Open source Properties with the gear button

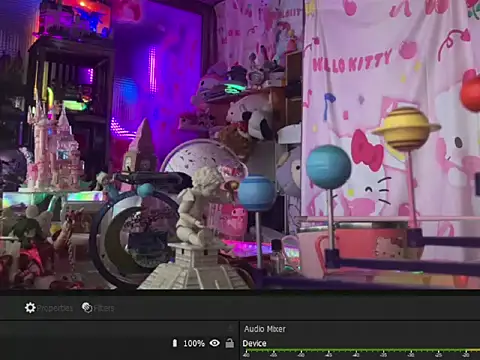tap(49, 308)
